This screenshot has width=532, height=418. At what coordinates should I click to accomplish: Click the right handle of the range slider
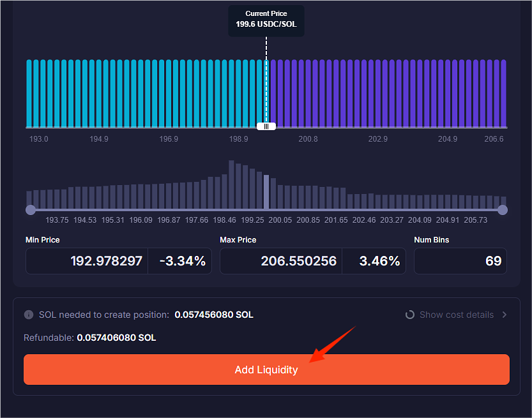(503, 210)
